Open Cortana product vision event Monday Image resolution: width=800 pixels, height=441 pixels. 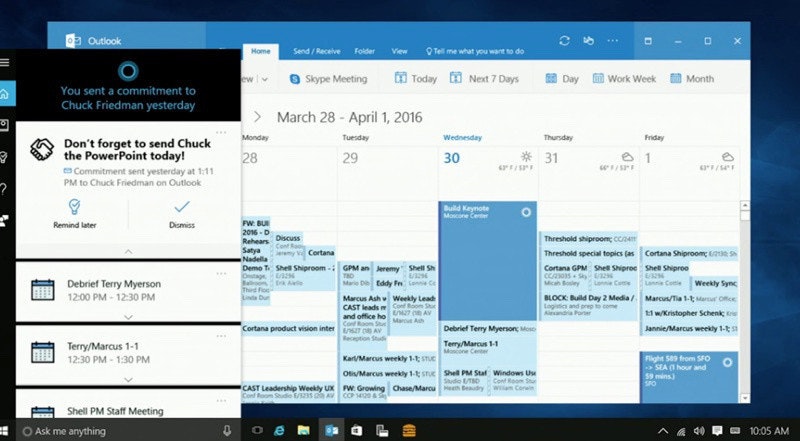(x=289, y=329)
